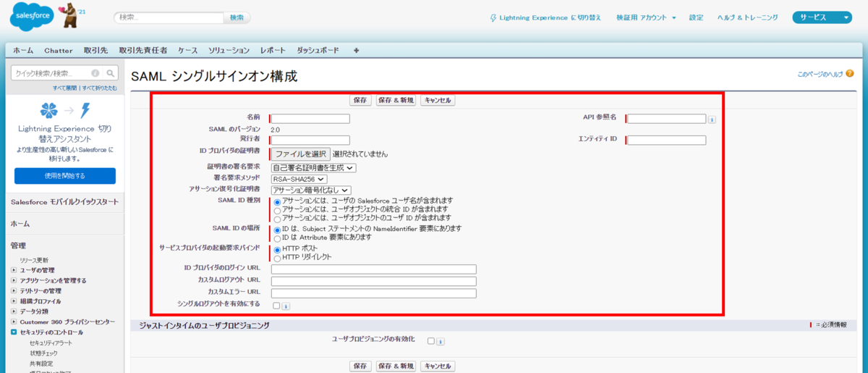This screenshot has width=868, height=373.
Task: Open the ダッシュボード tab
Action: [318, 51]
